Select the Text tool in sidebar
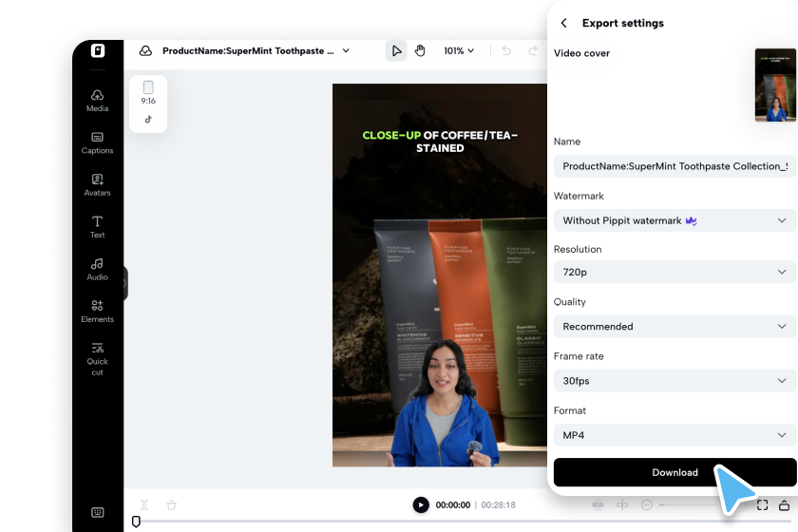This screenshot has height=532, width=798. (97, 226)
